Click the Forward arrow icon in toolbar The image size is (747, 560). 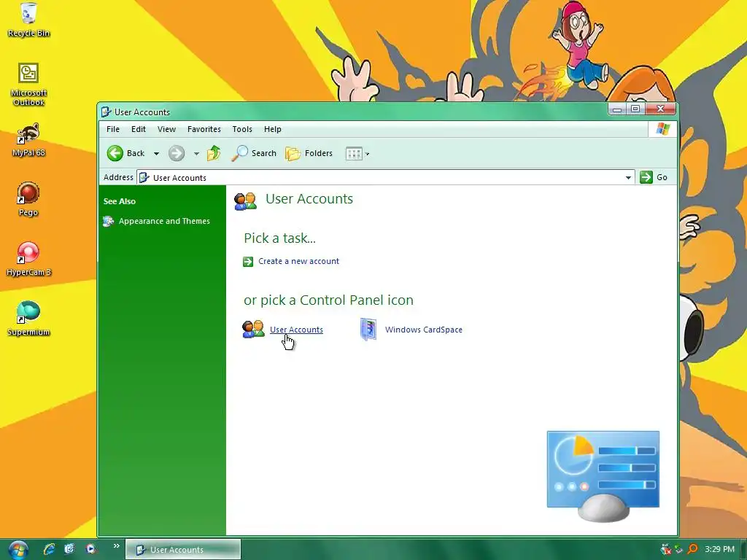(x=177, y=153)
